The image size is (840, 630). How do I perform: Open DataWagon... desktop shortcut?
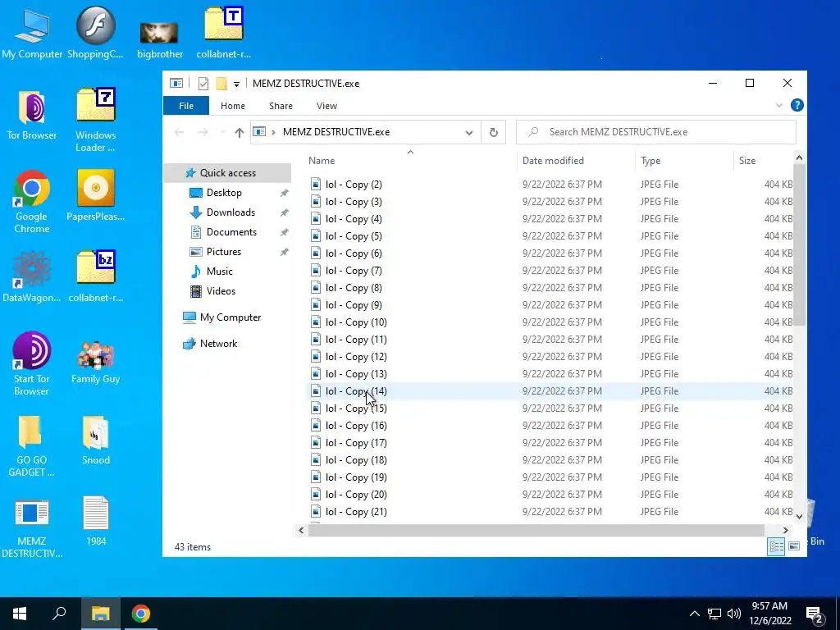[32, 277]
